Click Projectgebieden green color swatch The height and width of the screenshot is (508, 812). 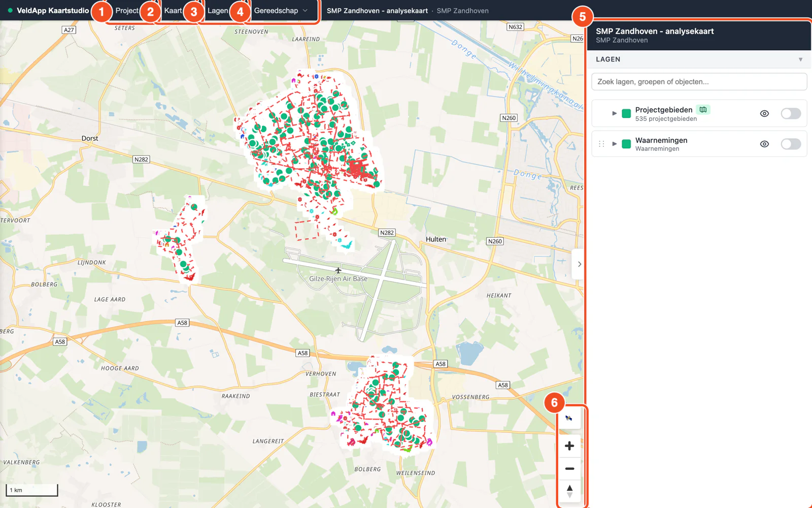626,113
